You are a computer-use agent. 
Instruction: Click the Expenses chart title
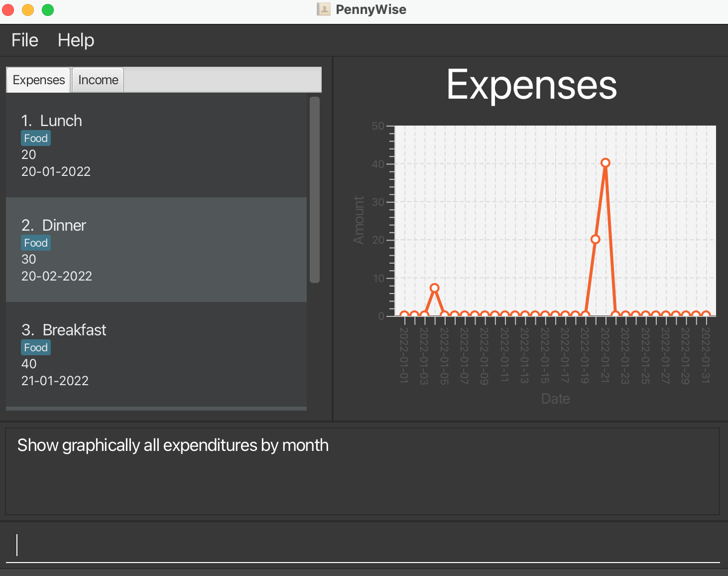tap(531, 85)
